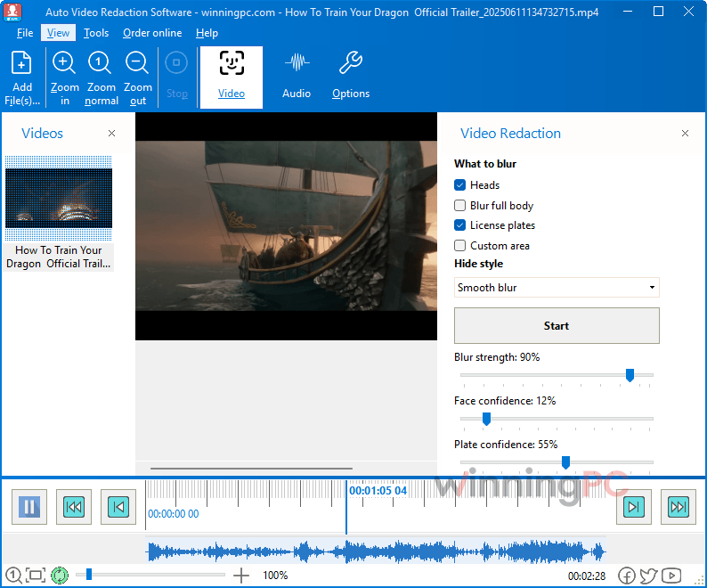
Task: Click the Video Redaction panel title
Action: (x=510, y=133)
